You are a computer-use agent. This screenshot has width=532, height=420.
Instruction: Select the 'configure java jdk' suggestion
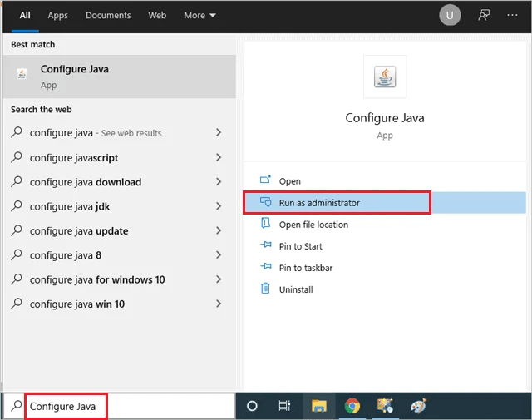pos(116,206)
